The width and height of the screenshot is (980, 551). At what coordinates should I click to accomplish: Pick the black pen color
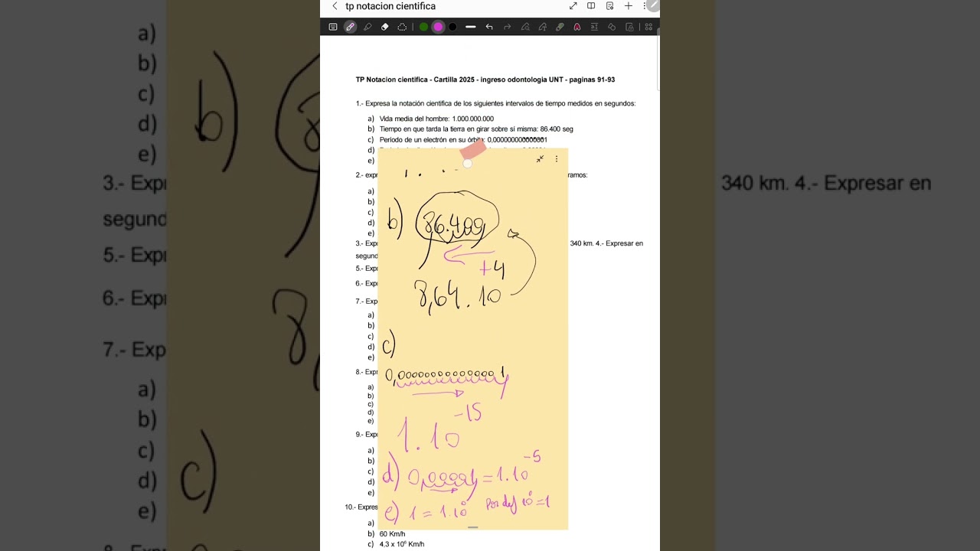[452, 27]
